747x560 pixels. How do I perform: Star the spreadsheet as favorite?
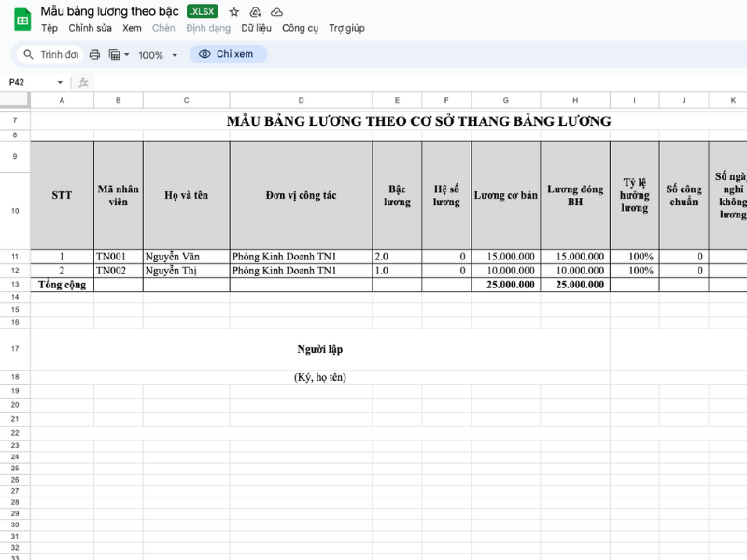tap(234, 11)
